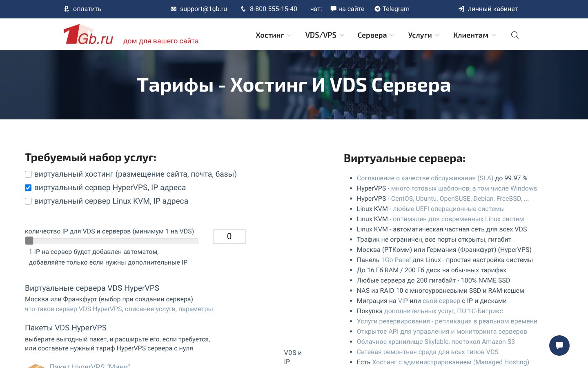Open дополнительных услуг, ПО 1С-Битрикс link
Image resolution: width=588 pixels, height=368 pixels.
point(443,311)
